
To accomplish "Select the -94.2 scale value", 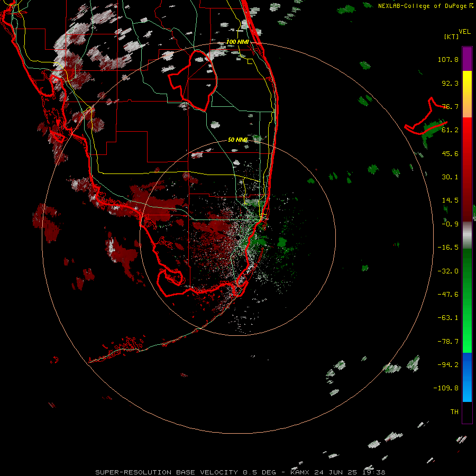I will click(448, 364).
